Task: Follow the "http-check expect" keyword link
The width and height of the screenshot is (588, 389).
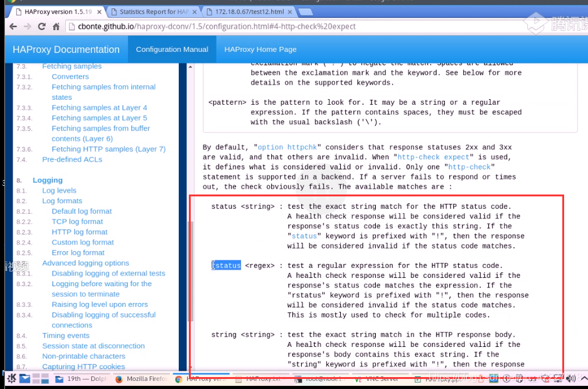Action: pos(433,157)
